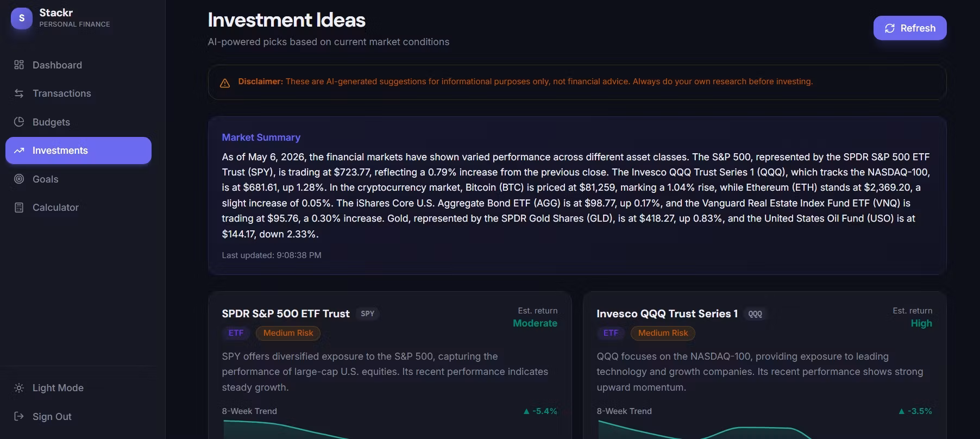Click the Market Summary heading
This screenshot has width=980, height=439.
[261, 137]
